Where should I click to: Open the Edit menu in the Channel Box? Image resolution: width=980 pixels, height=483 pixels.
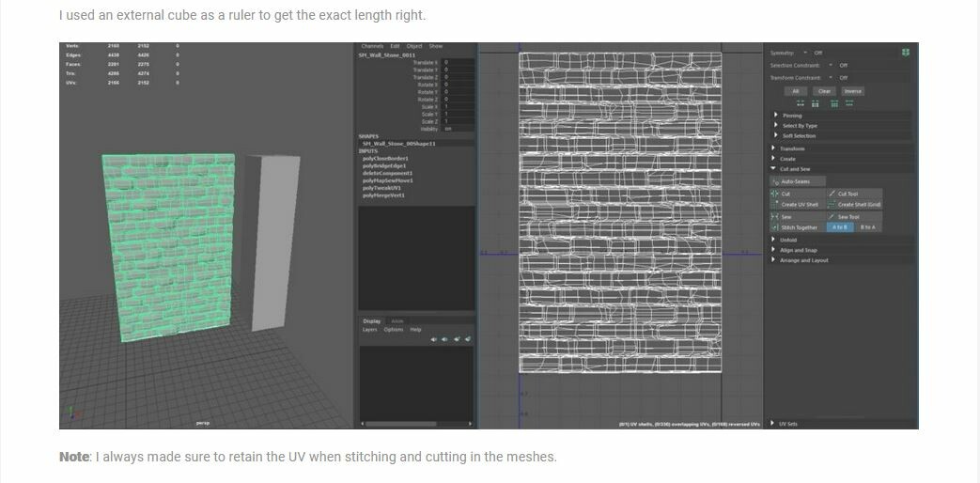(395, 46)
